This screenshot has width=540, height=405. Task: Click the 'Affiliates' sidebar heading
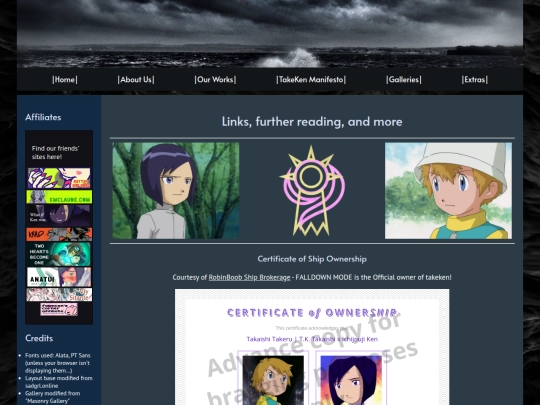coord(43,117)
